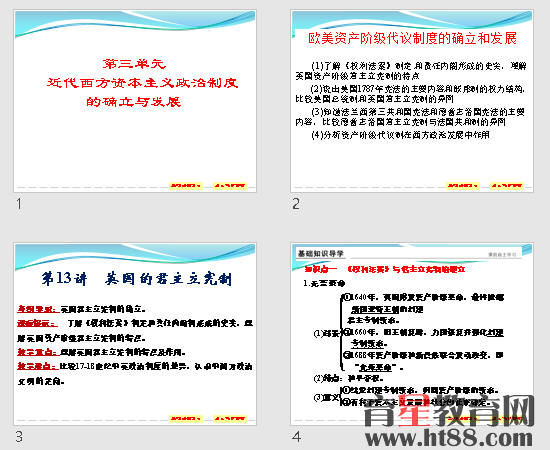Click the 基础知识导学 header tab on slide 4
The width and height of the screenshot is (550, 450).
tap(321, 253)
